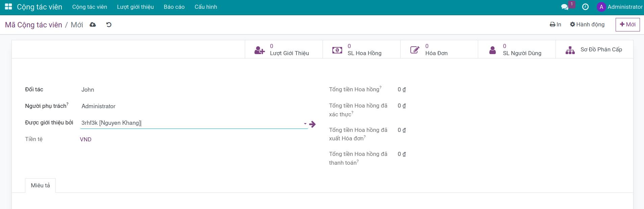Click the Tổng tiền Hoa hồng đã xác thực value
Viewport: 644px width, 209px height.
pyautogui.click(x=402, y=106)
